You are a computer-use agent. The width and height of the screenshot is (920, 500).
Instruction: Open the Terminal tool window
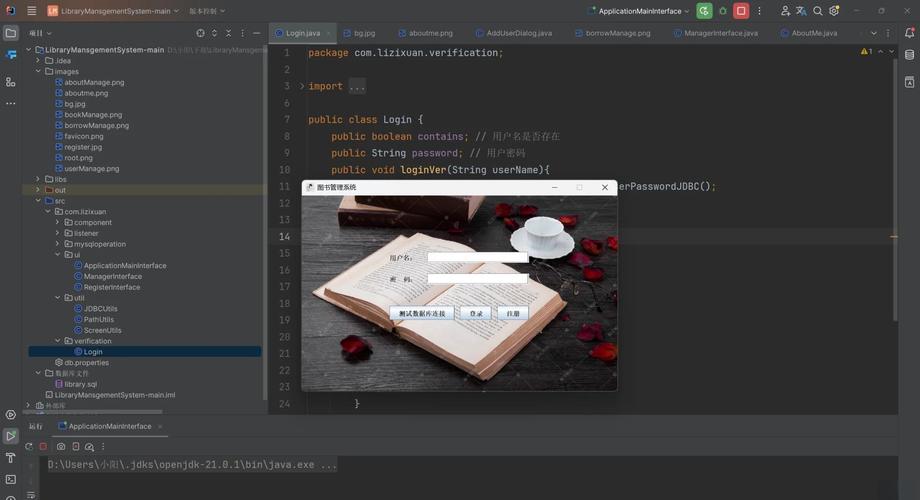(11, 479)
